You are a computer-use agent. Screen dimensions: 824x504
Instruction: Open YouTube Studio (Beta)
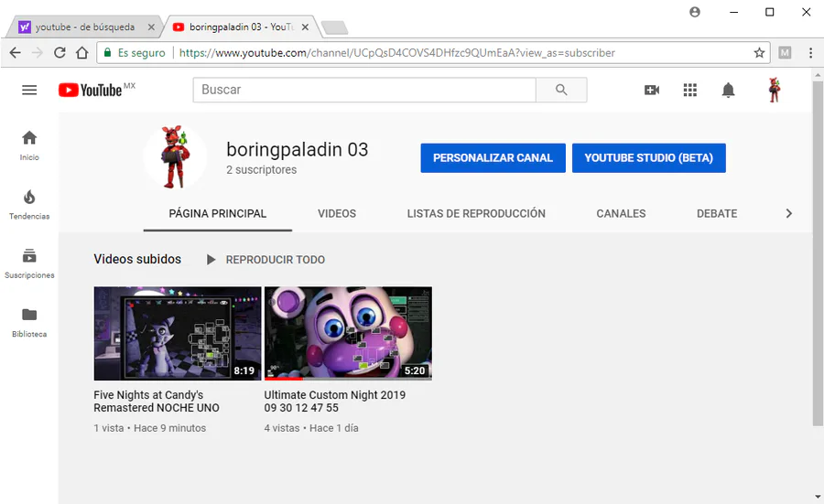click(x=648, y=157)
